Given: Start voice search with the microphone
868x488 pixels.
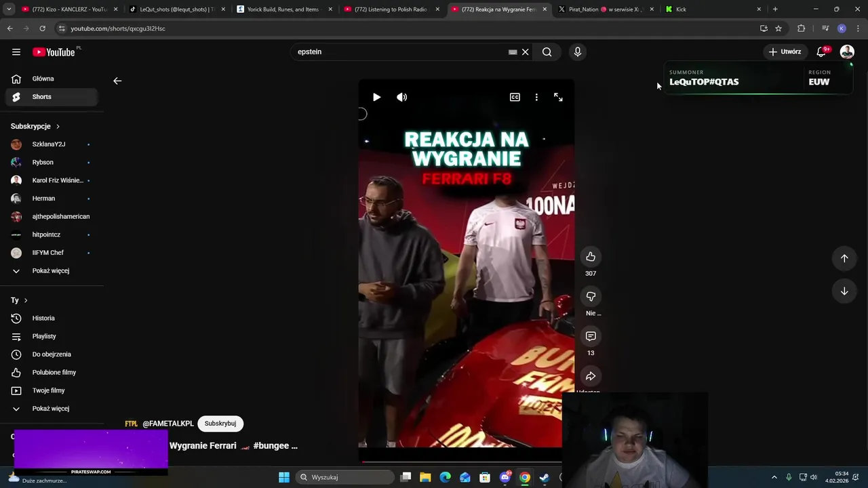Looking at the screenshot, I should [x=578, y=52].
